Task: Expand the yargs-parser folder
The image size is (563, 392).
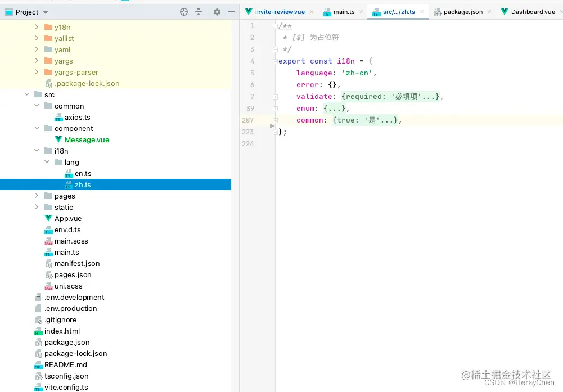Action: [37, 72]
